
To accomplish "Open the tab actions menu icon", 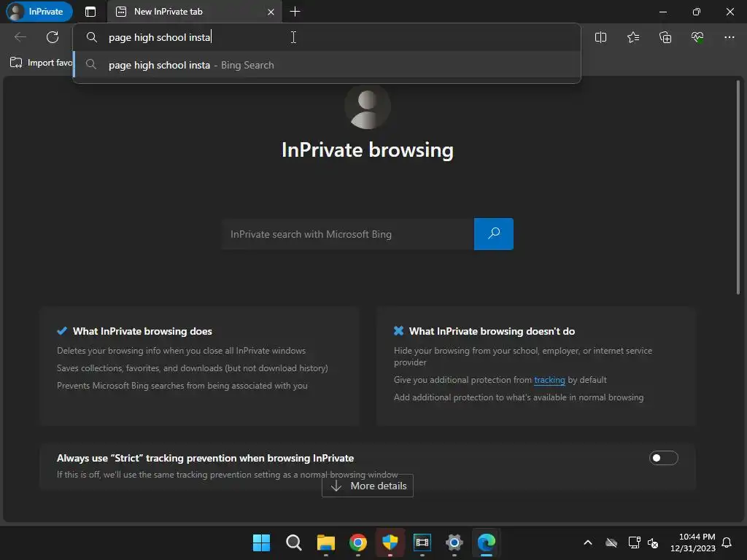I will point(90,12).
